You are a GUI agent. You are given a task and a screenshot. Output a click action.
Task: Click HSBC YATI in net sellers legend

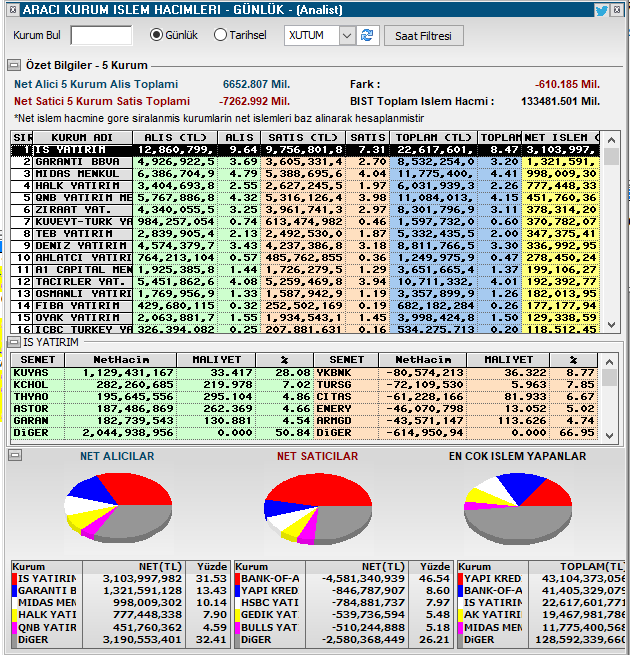pyautogui.click(x=270, y=603)
